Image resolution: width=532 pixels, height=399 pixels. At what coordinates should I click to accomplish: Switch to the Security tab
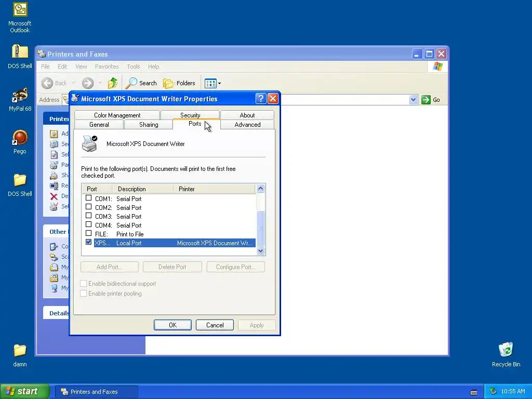coord(190,115)
